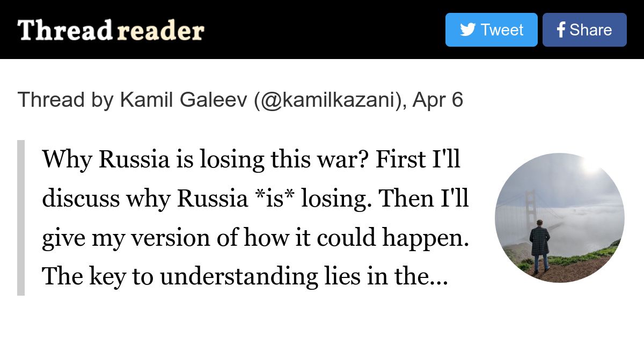The width and height of the screenshot is (644, 337).
Task: Click the 'Share' label text
Action: 590,30
